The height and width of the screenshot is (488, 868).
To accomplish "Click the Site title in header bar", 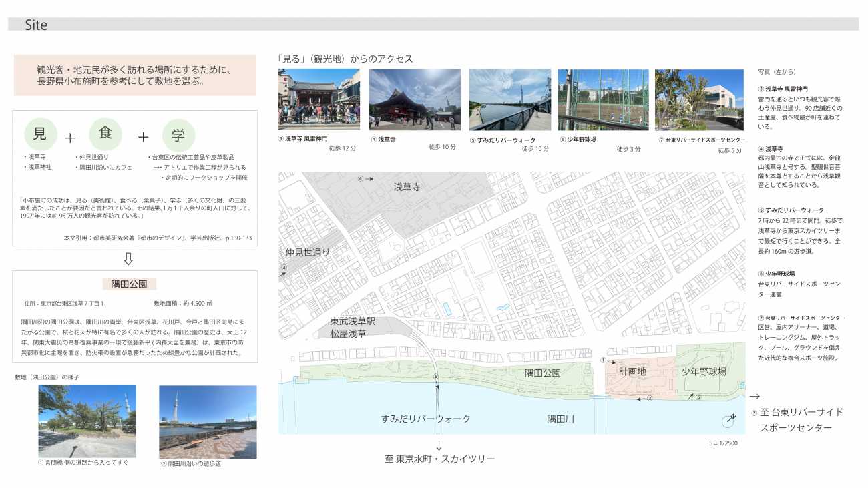I will pyautogui.click(x=36, y=25).
